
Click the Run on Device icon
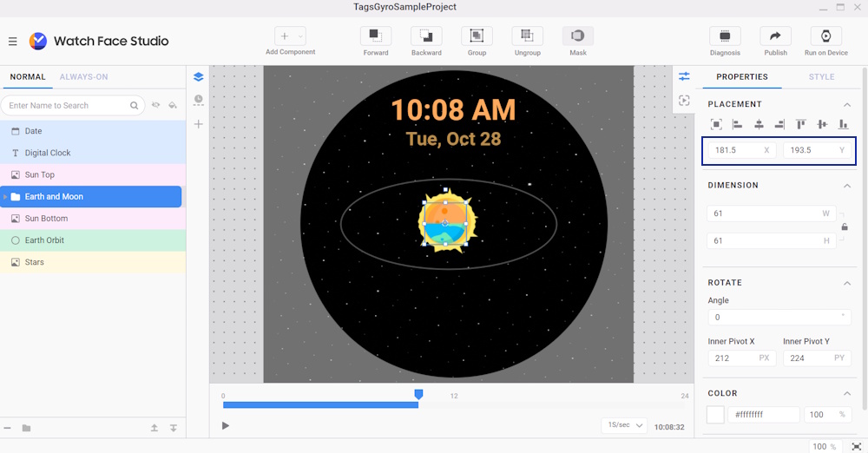(825, 36)
